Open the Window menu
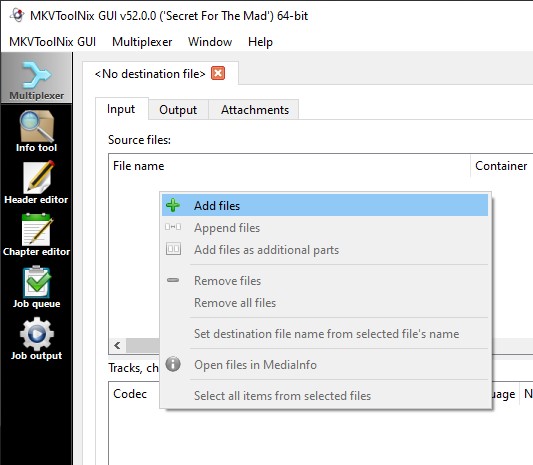 click(210, 42)
